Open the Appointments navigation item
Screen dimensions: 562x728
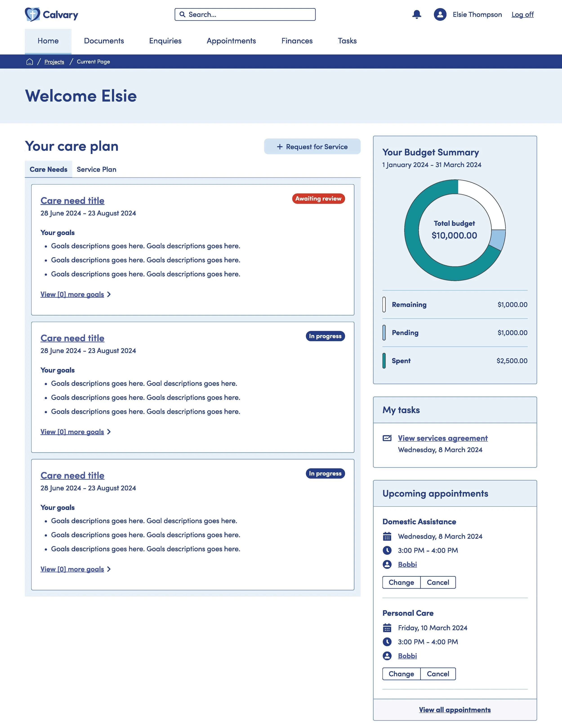tap(231, 41)
